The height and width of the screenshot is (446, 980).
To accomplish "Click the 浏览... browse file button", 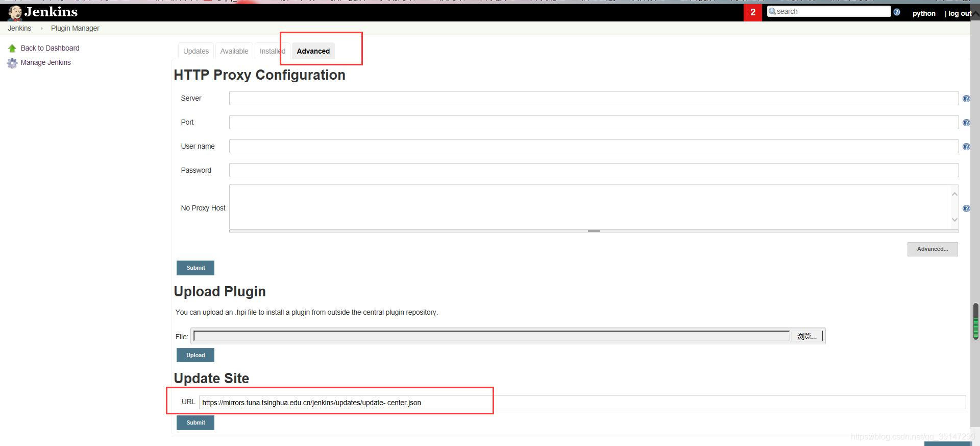I will (806, 336).
